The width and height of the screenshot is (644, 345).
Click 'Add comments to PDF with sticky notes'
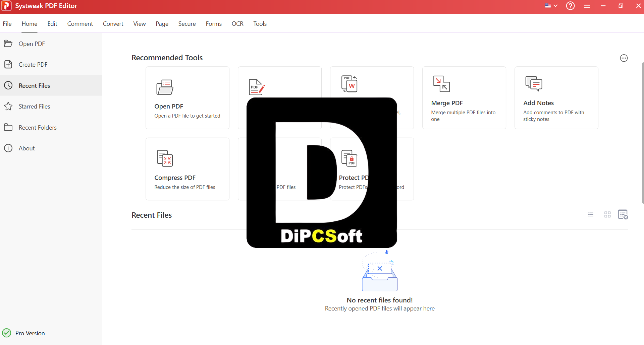pos(554,116)
